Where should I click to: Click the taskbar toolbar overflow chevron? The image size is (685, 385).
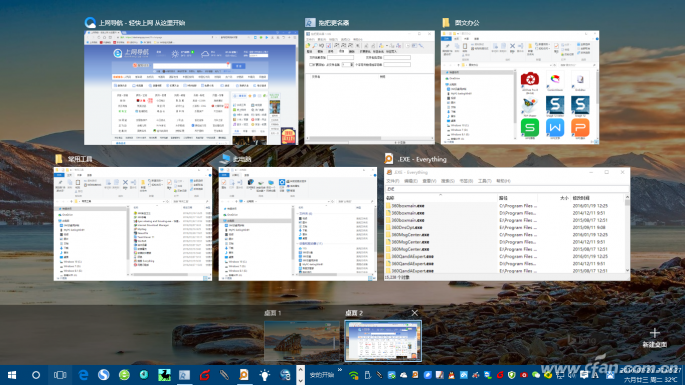coord(340,370)
